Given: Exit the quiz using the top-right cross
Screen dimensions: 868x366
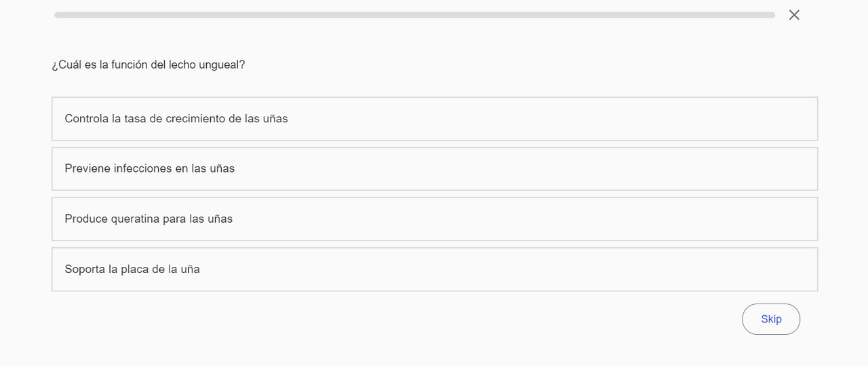Looking at the screenshot, I should (x=794, y=15).
